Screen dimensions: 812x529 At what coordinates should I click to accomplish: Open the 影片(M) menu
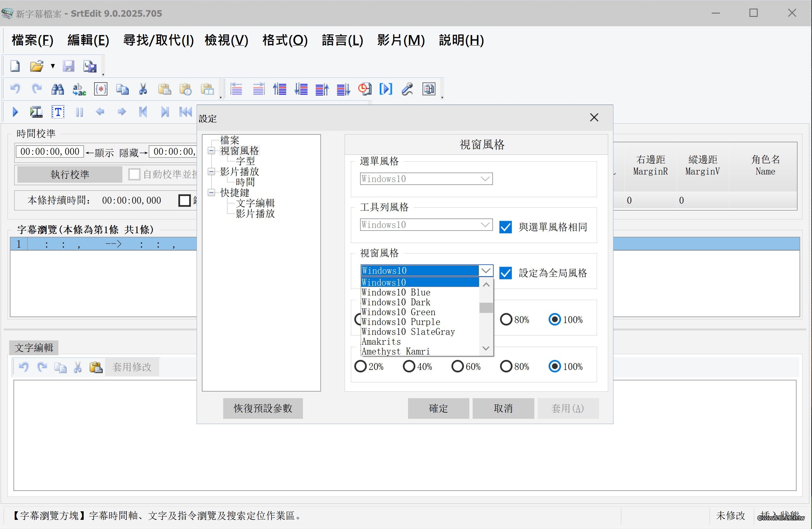[x=401, y=40]
